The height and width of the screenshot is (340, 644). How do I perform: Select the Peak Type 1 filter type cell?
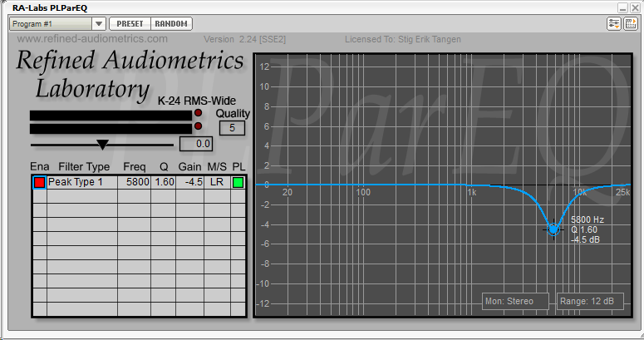82,182
